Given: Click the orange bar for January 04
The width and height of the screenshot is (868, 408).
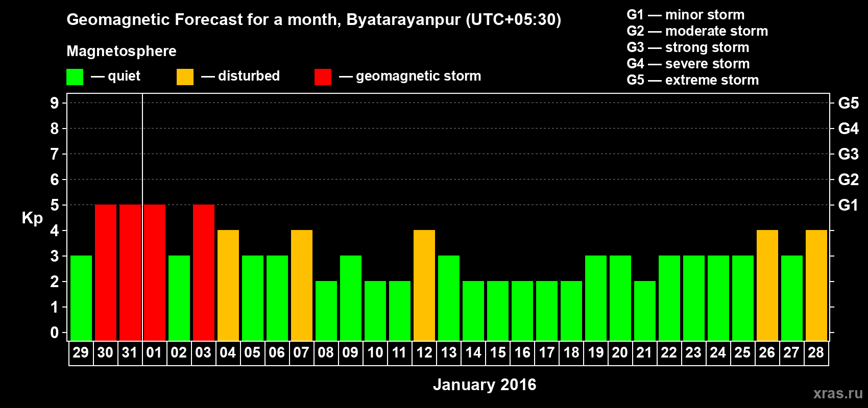Looking at the screenshot, I should tap(228, 285).
